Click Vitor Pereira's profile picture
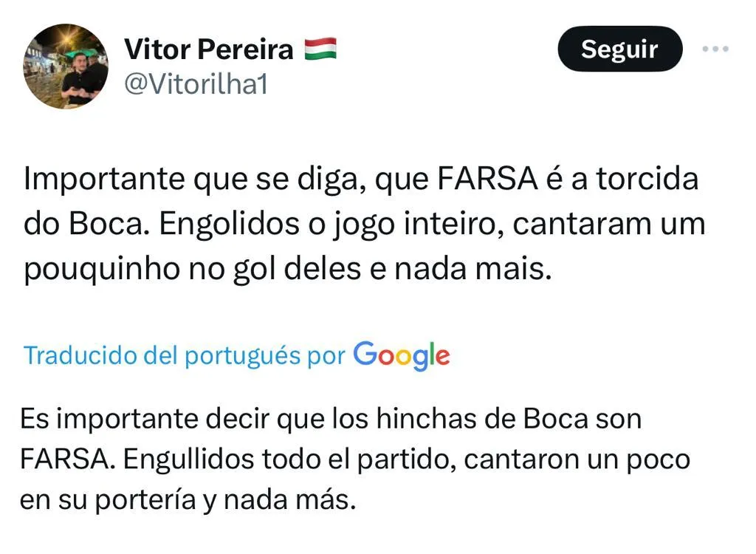This screenshot has height=554, width=756. (x=66, y=66)
